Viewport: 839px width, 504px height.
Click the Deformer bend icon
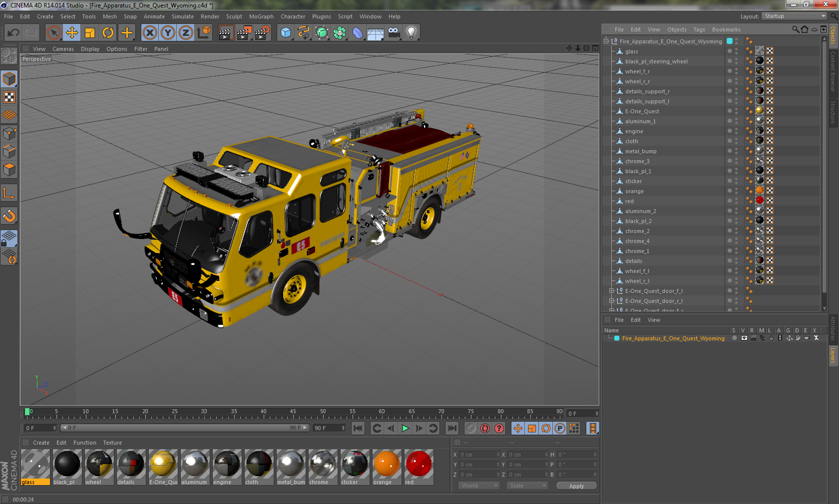coord(358,33)
